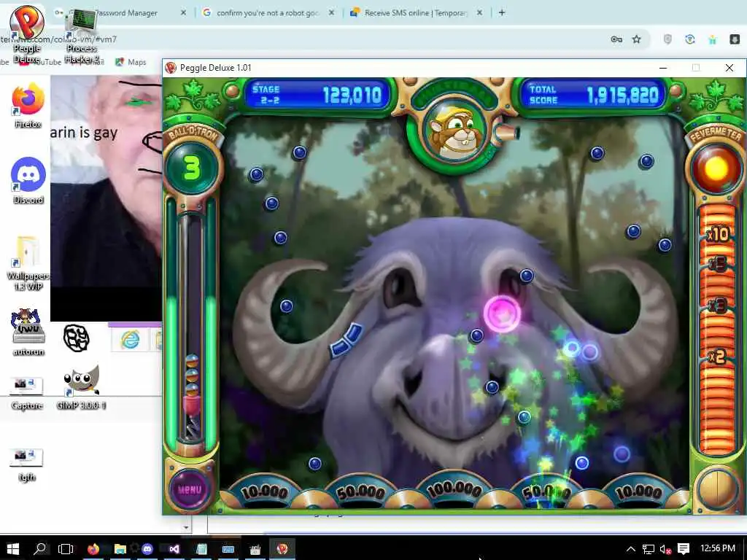The height and width of the screenshot is (560, 747).
Task: Click the browser address bar URL
Action: [58, 39]
